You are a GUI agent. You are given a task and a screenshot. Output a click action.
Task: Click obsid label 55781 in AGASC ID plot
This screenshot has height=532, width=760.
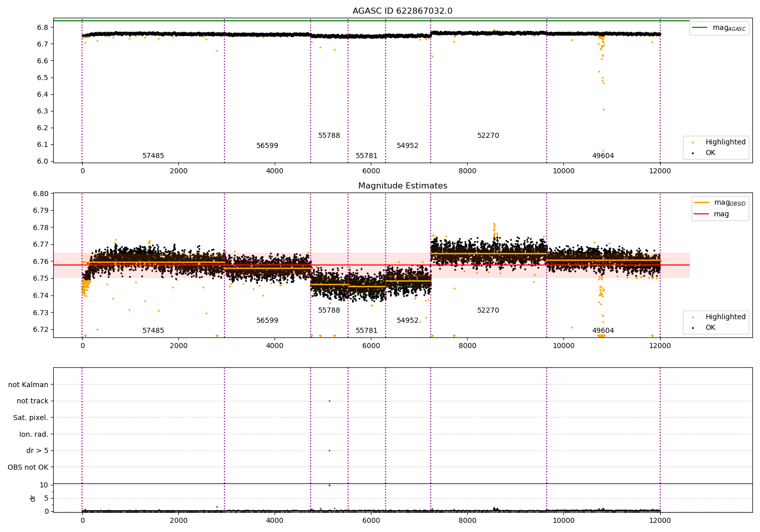tap(366, 156)
